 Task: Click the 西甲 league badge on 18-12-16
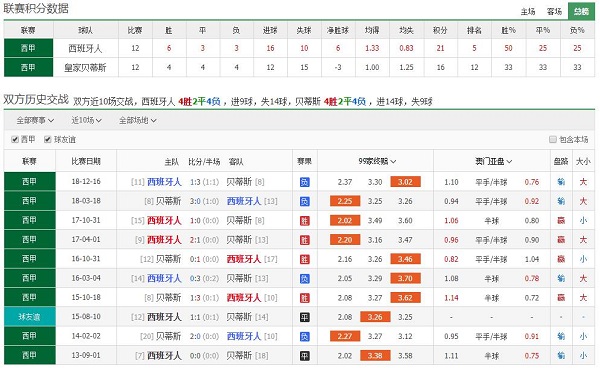(x=29, y=181)
